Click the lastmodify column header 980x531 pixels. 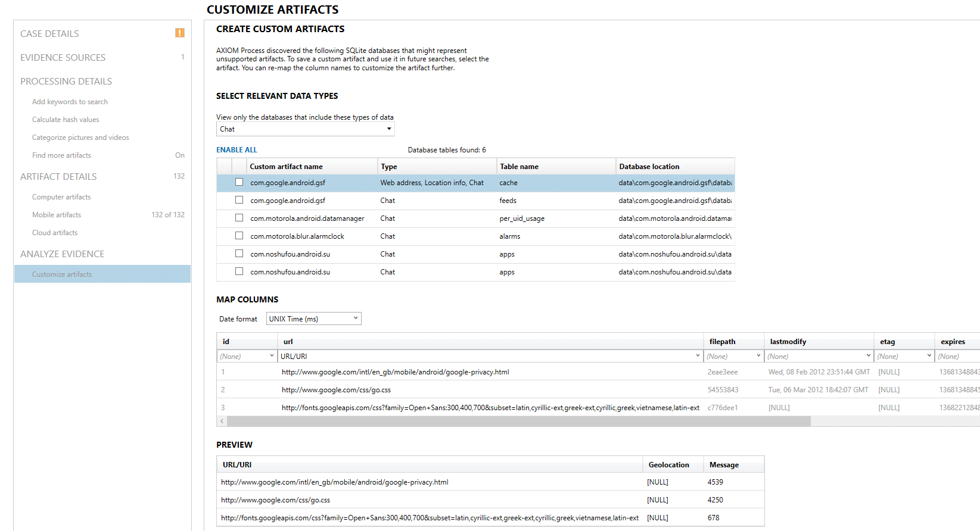(819, 342)
